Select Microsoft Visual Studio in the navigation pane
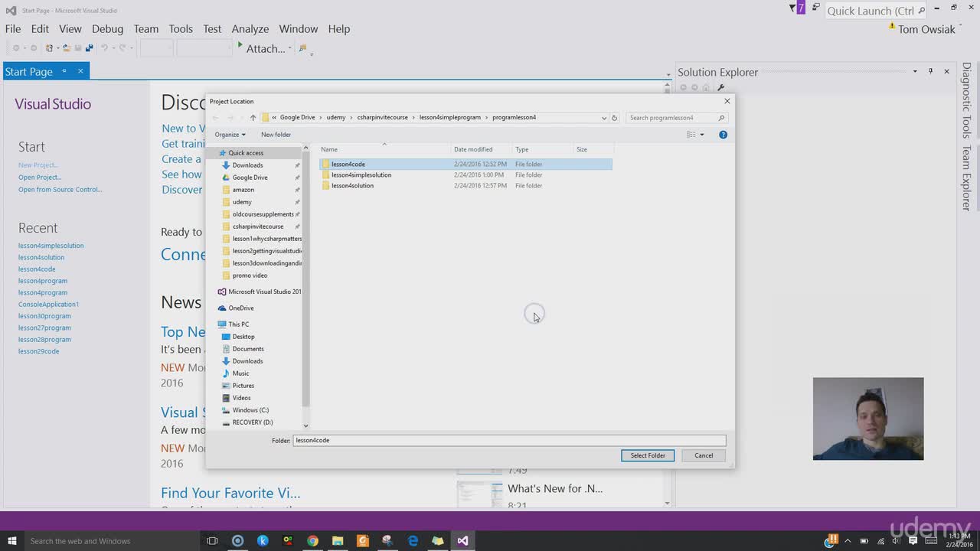This screenshot has height=551, width=980. pos(260,292)
